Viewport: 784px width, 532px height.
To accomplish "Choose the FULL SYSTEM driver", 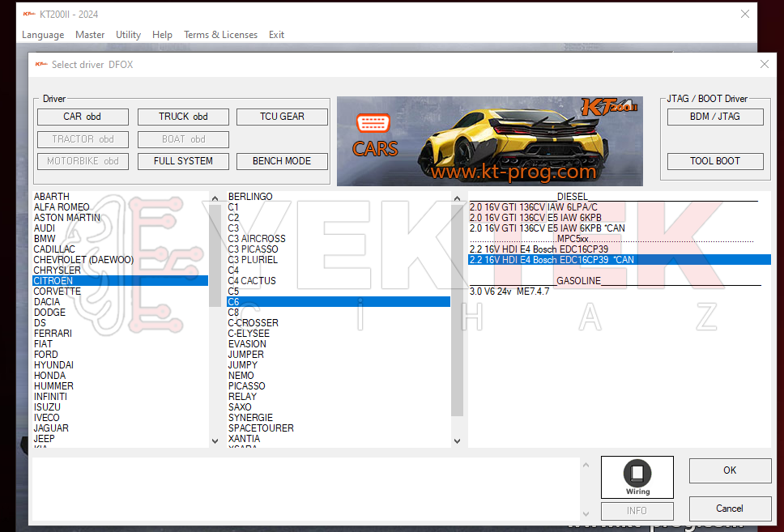I will pyautogui.click(x=183, y=161).
